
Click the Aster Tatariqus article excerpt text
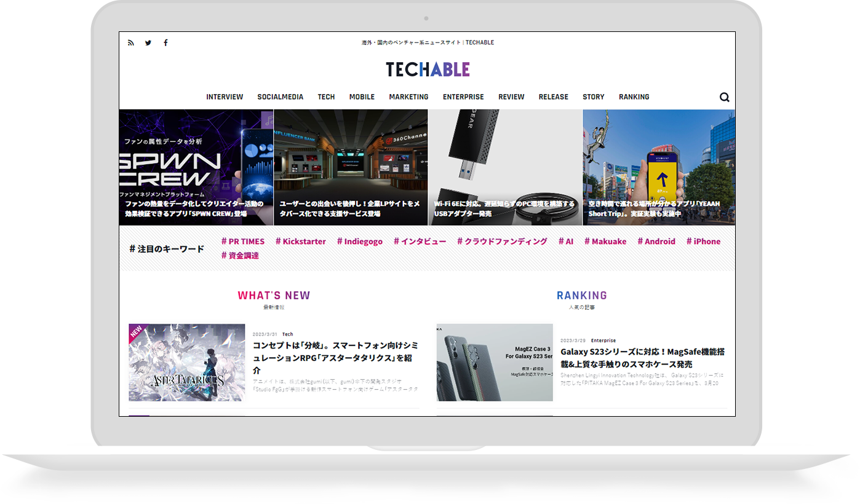pyautogui.click(x=336, y=385)
